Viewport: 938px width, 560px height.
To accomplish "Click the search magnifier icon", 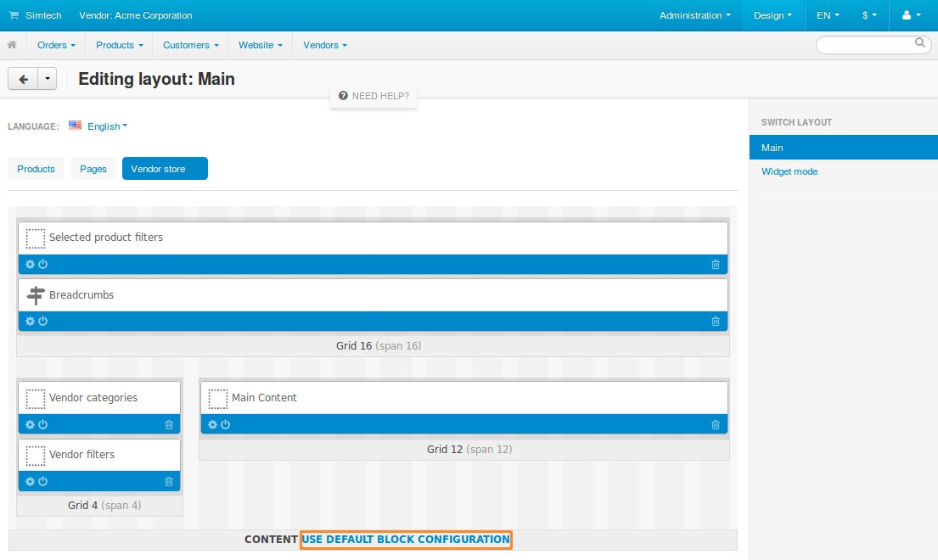I will coord(920,43).
